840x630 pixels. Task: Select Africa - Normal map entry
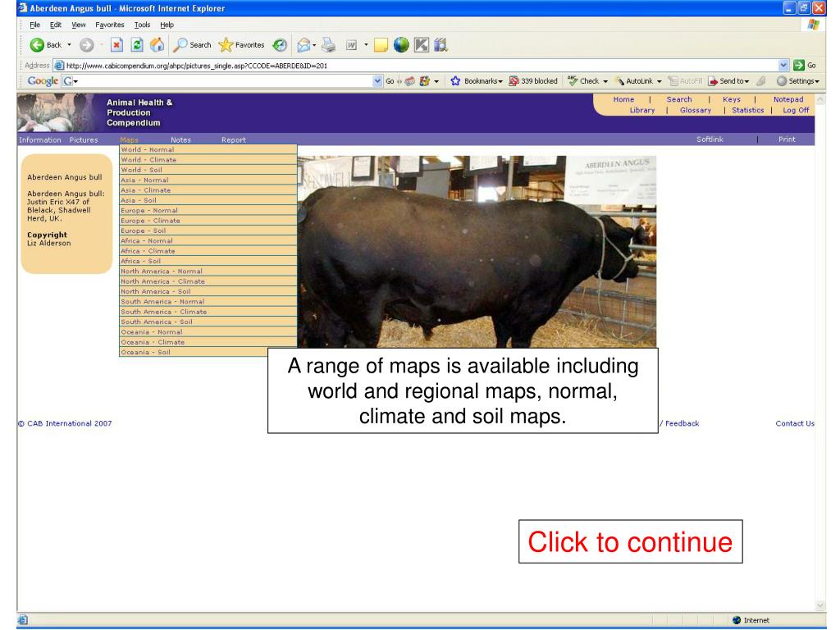pos(208,241)
